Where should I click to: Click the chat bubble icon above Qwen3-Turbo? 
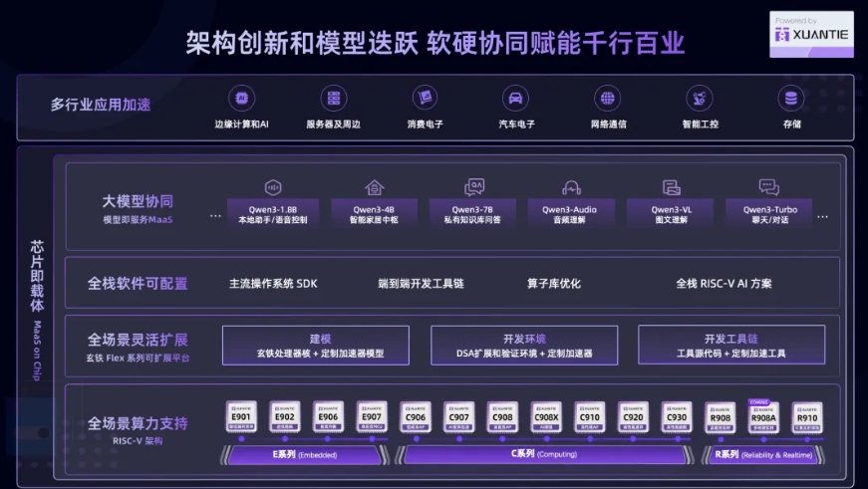coord(768,187)
